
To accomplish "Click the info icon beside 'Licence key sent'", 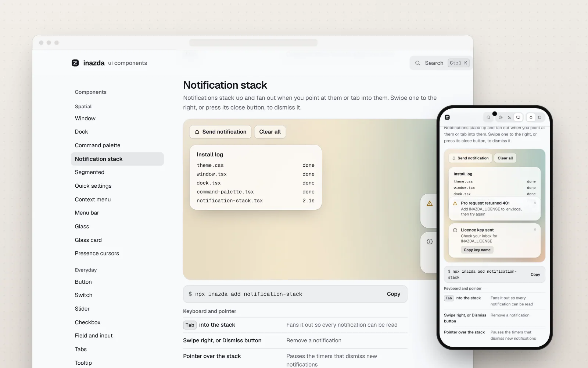I will pos(455,230).
